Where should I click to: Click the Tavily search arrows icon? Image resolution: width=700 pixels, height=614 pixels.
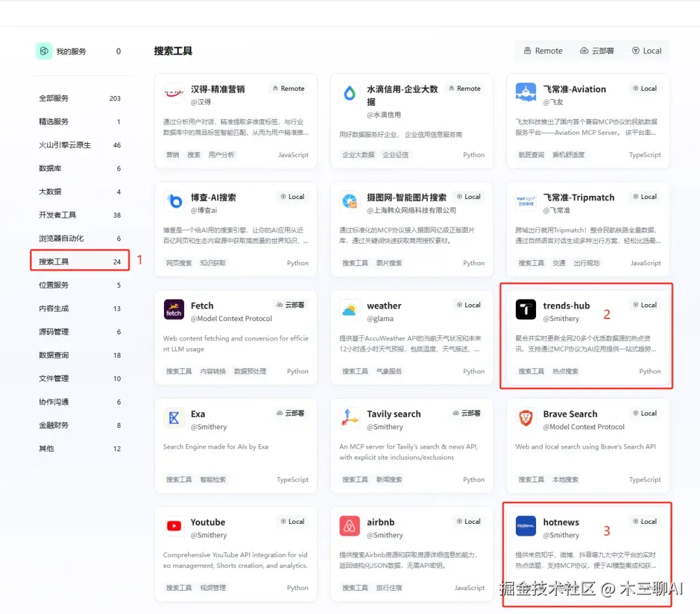click(x=349, y=418)
